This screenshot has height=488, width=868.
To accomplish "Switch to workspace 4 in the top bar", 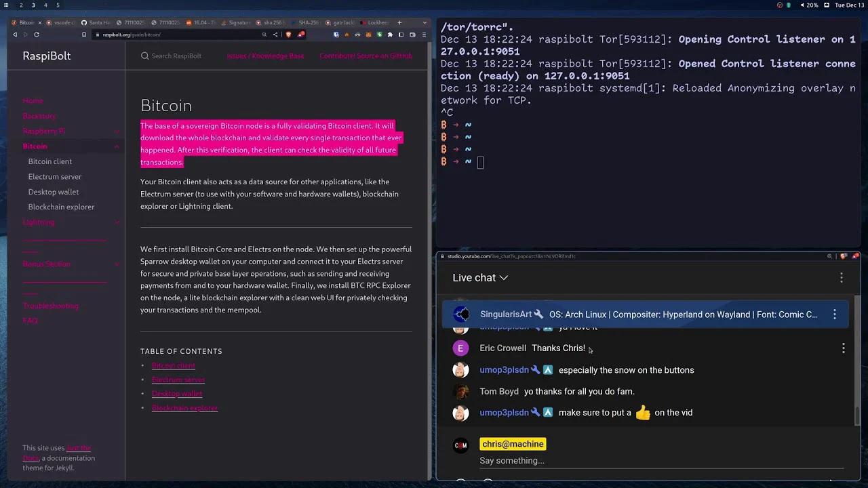I will tap(45, 5).
